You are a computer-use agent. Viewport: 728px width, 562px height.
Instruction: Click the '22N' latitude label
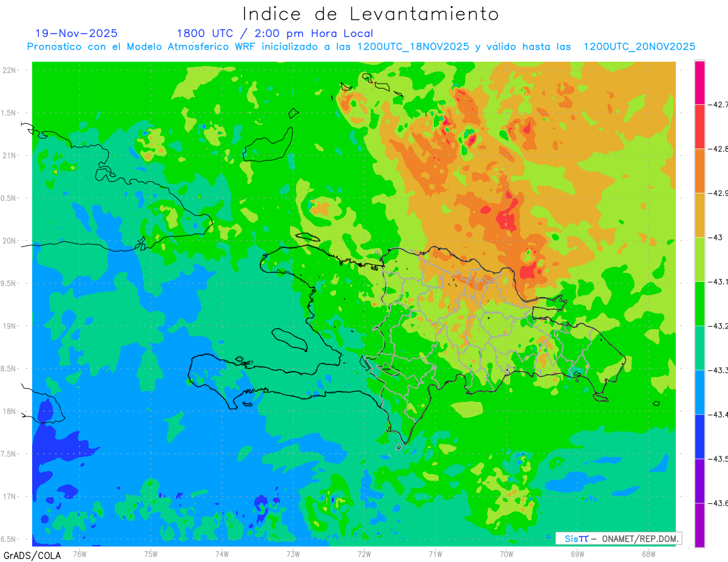click(10, 70)
